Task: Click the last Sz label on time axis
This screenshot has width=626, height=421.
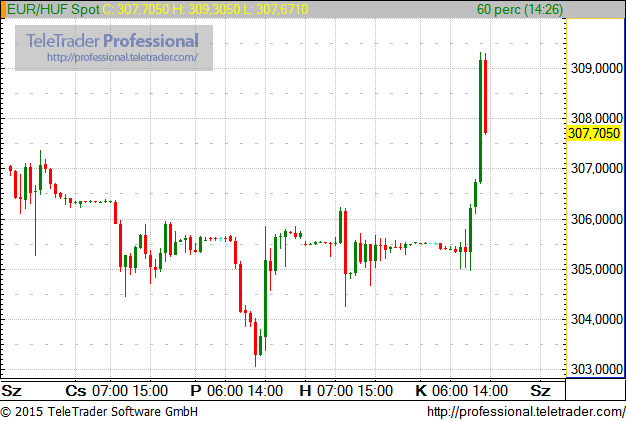Action: (x=541, y=391)
